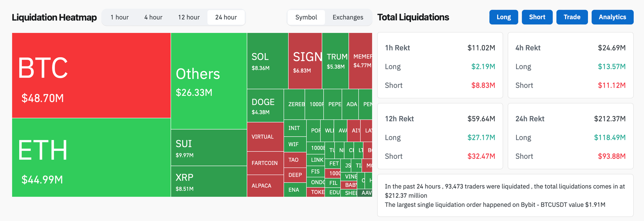Select the Others $26.33M tile
Image resolution: width=644 pixels, height=221 pixels.
point(209,81)
